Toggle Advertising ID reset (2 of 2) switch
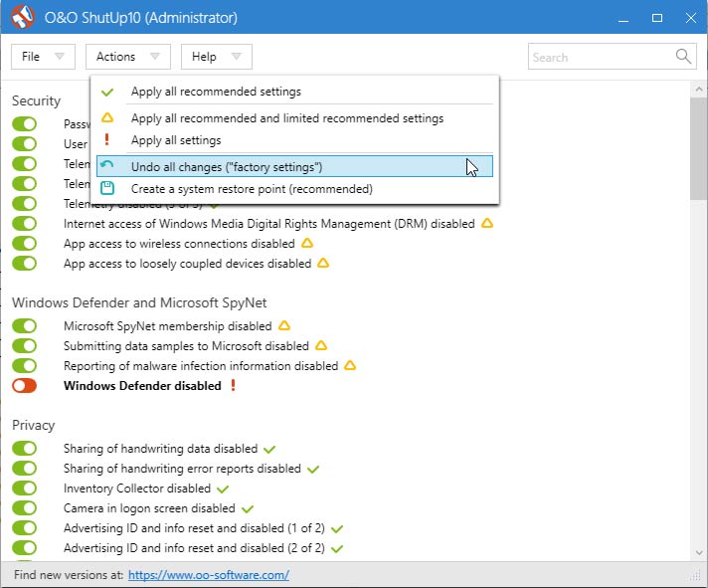 click(25, 547)
